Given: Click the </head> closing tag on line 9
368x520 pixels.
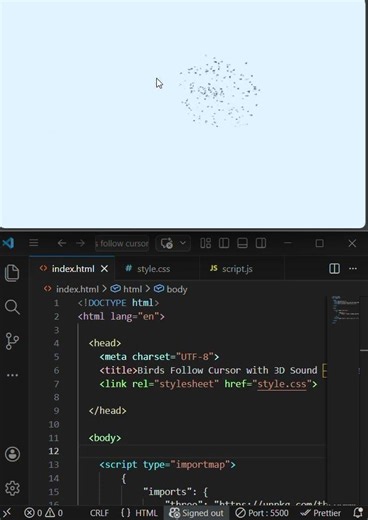Looking at the screenshot, I should pyautogui.click(x=107, y=411).
